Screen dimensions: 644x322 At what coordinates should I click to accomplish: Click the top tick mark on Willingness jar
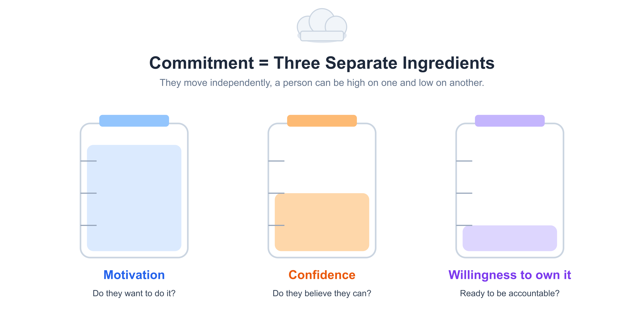[x=464, y=161]
